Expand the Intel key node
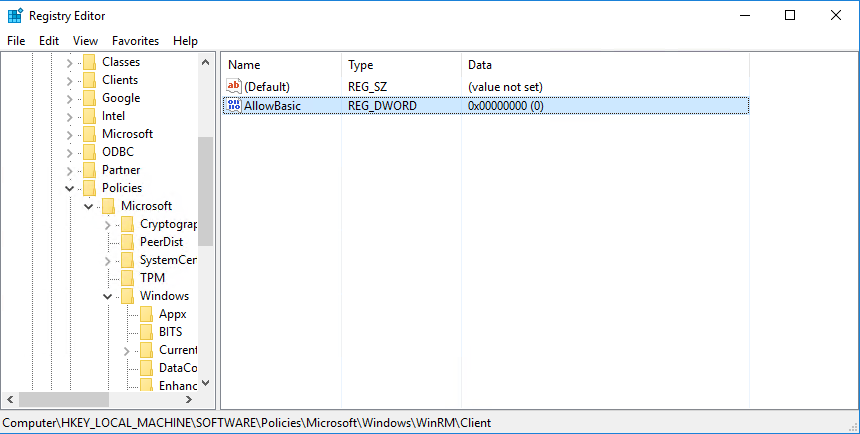This screenshot has width=860, height=434. (70, 116)
